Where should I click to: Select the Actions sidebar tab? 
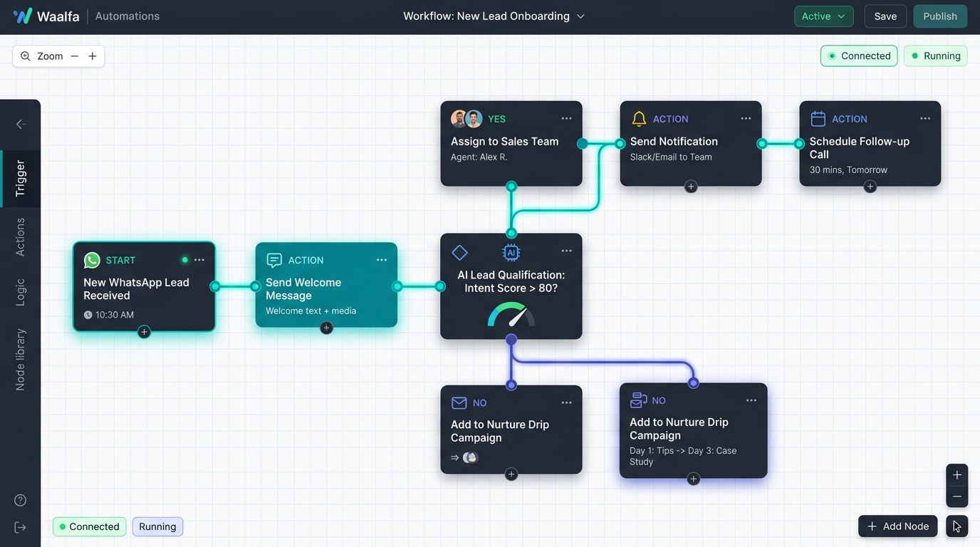click(x=20, y=237)
